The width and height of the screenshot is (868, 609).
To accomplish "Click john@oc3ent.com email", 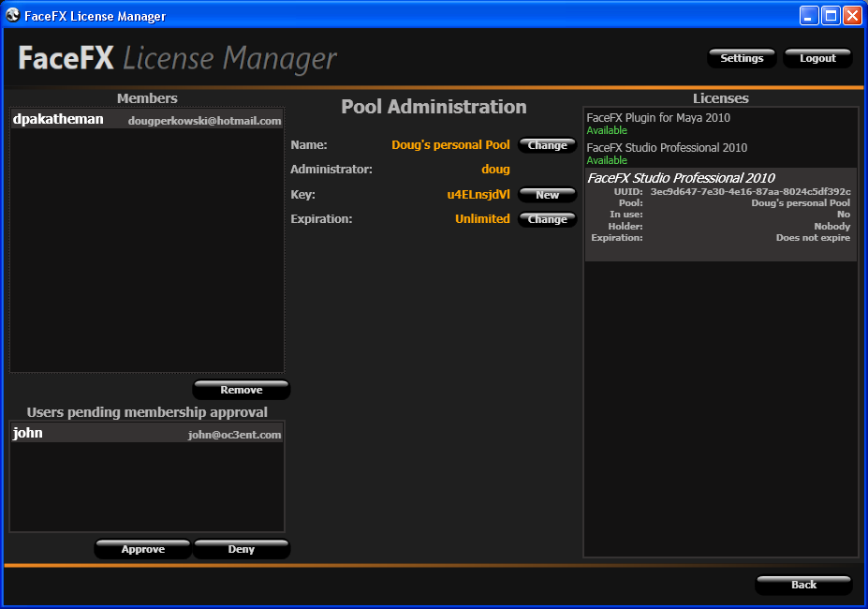I will point(234,435).
